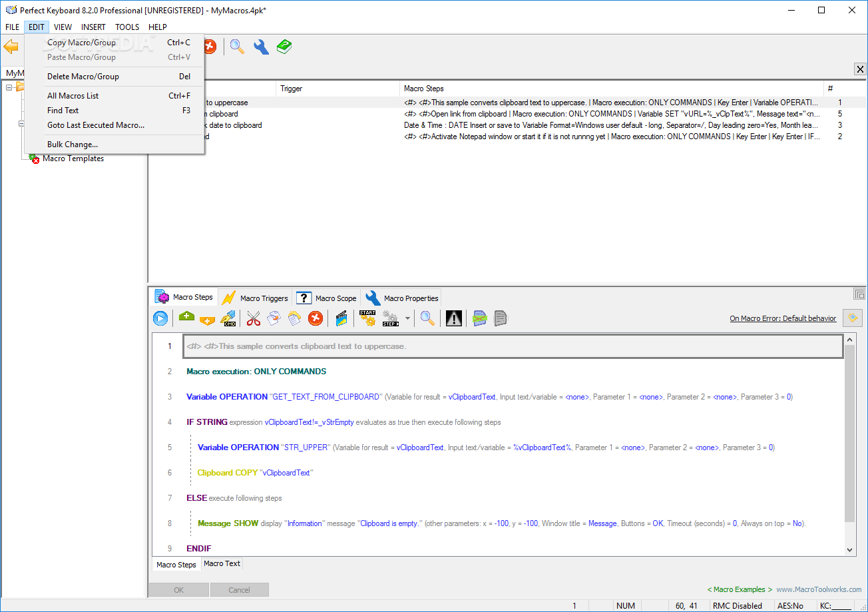Click the crossed-out document comment icon
The height and width of the screenshot is (612, 868).
coord(480,318)
